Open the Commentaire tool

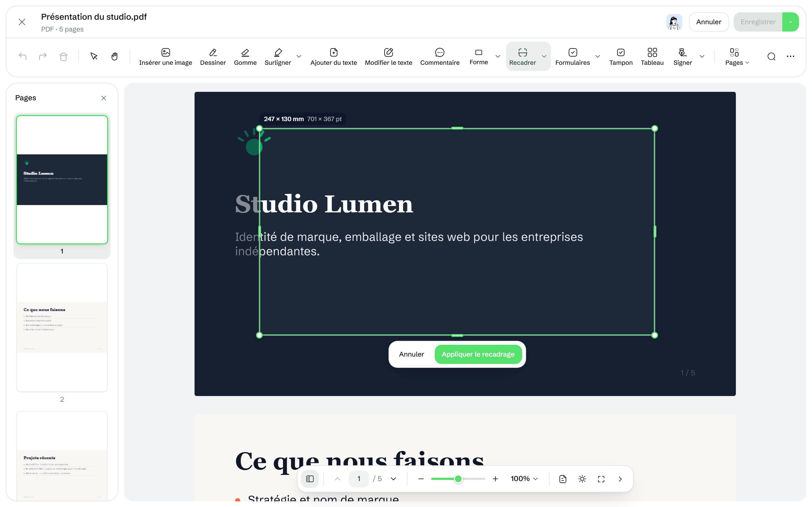click(440, 56)
